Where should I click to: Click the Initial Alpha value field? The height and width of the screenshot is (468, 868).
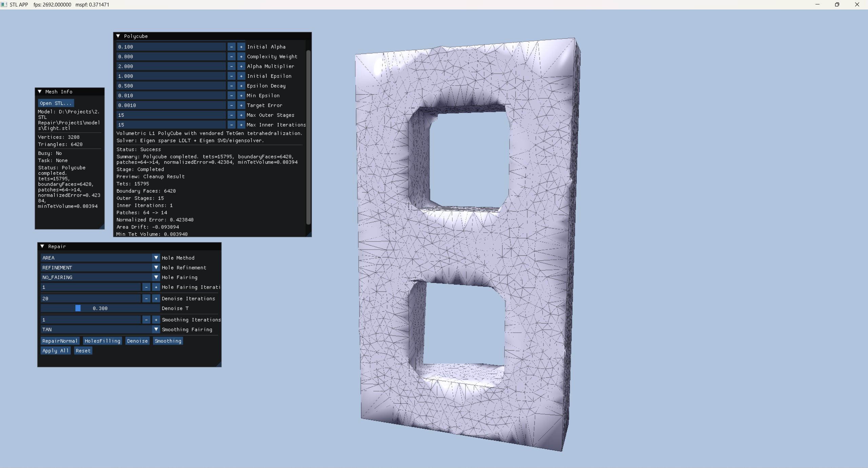pyautogui.click(x=171, y=47)
